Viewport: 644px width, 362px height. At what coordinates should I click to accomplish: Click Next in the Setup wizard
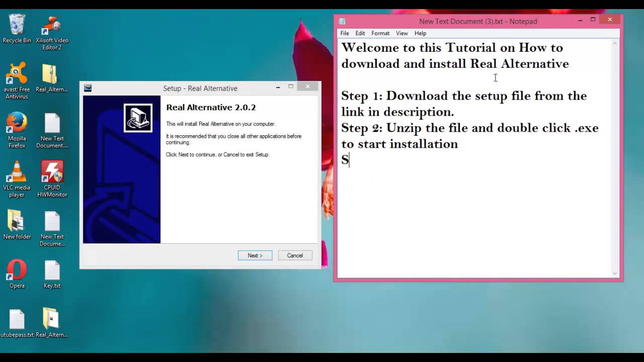coord(255,255)
